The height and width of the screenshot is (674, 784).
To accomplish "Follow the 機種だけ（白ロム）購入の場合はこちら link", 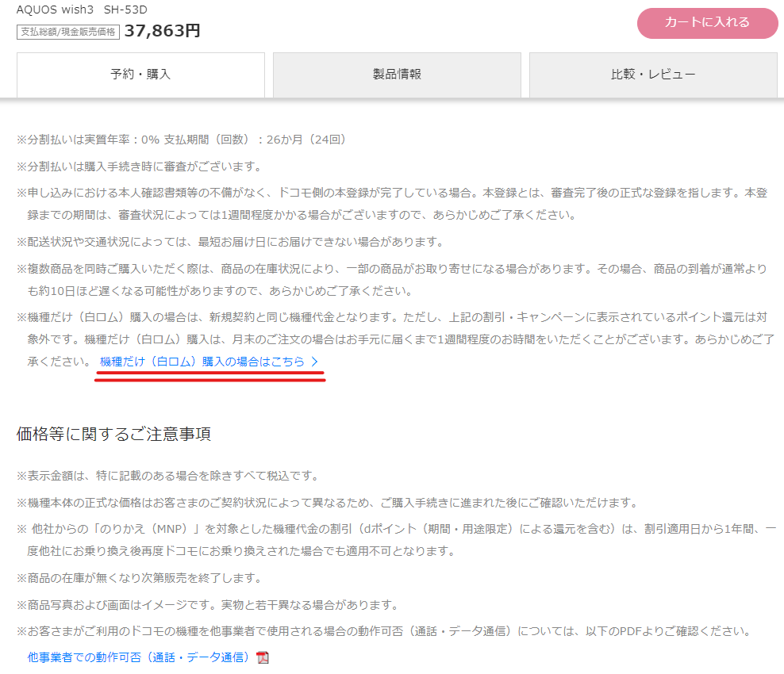I will coord(202,362).
